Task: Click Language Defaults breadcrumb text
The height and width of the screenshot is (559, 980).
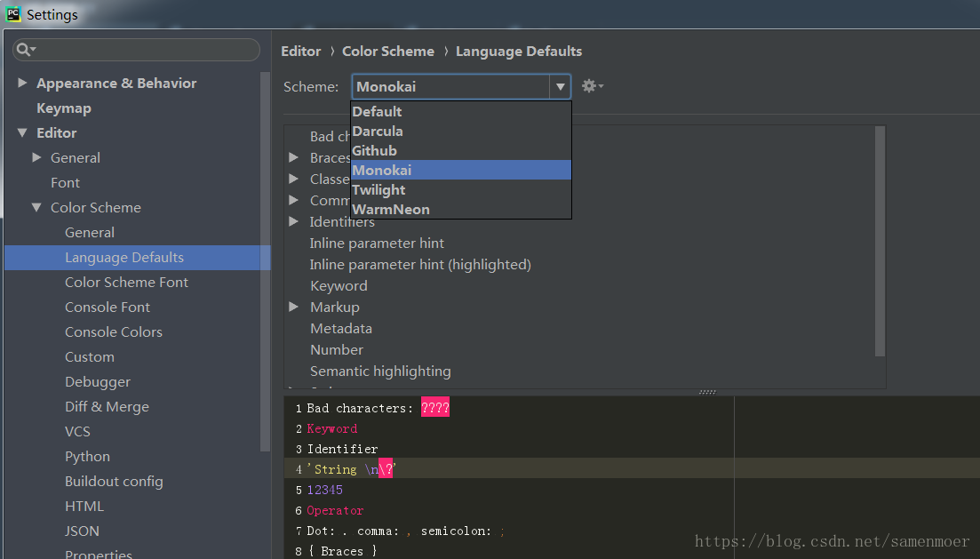Action: click(x=519, y=52)
